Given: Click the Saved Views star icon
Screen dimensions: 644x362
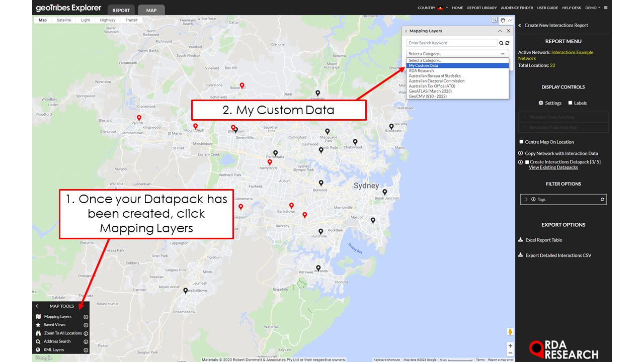Looking at the screenshot, I should click(x=38, y=325).
